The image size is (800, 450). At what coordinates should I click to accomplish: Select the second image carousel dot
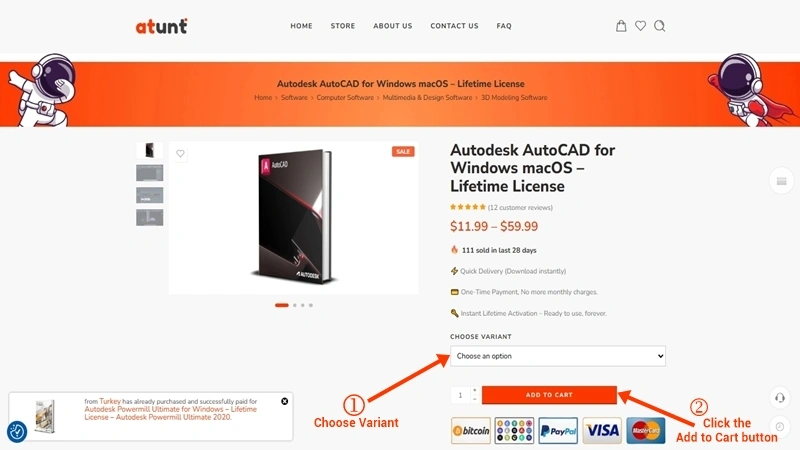pos(294,305)
